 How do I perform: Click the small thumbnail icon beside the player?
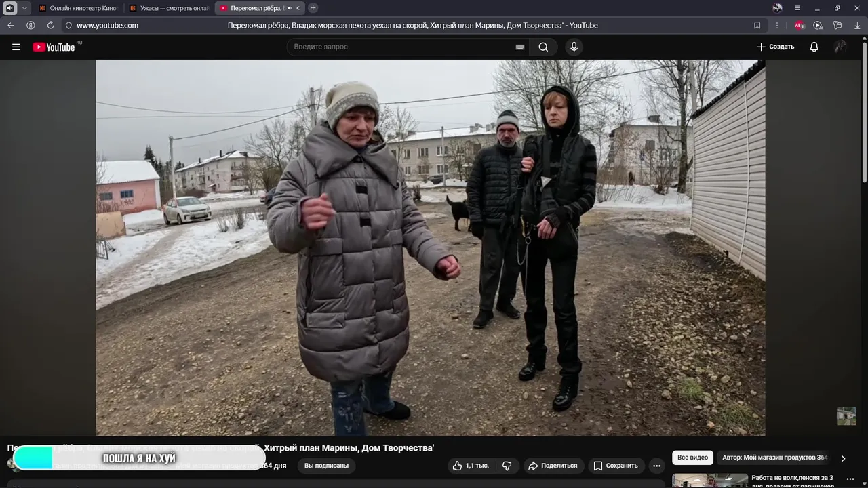tap(846, 415)
